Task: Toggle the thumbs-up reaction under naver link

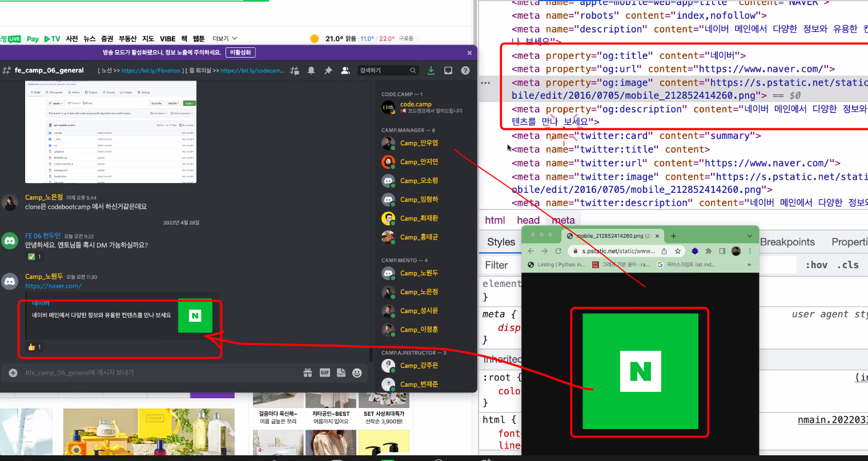Action: pos(34,347)
